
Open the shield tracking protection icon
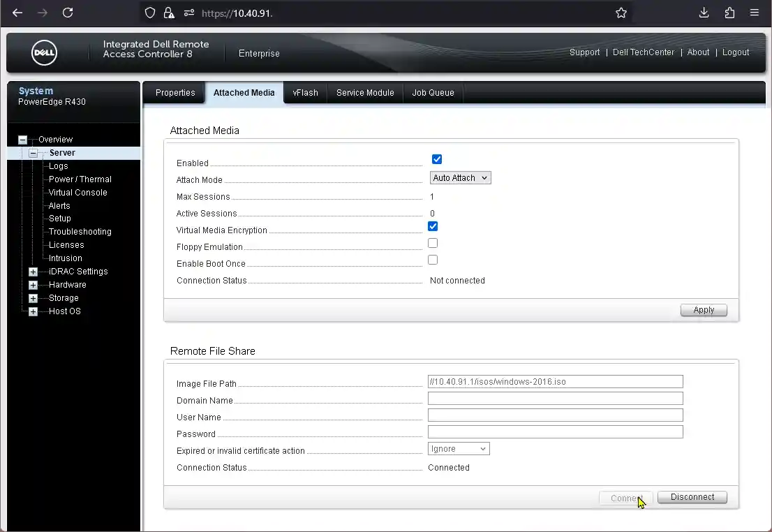pos(150,13)
